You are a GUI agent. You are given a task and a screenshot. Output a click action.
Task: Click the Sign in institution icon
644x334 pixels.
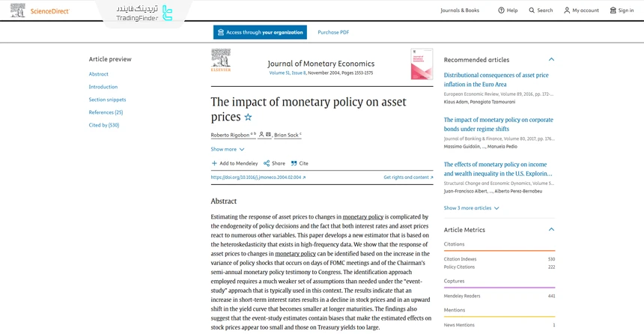613,10
